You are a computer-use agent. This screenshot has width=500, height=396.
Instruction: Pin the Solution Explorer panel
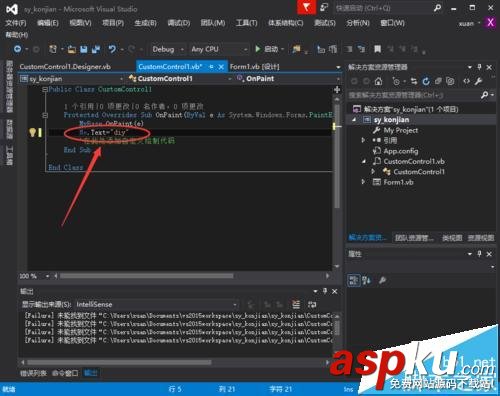point(479,67)
